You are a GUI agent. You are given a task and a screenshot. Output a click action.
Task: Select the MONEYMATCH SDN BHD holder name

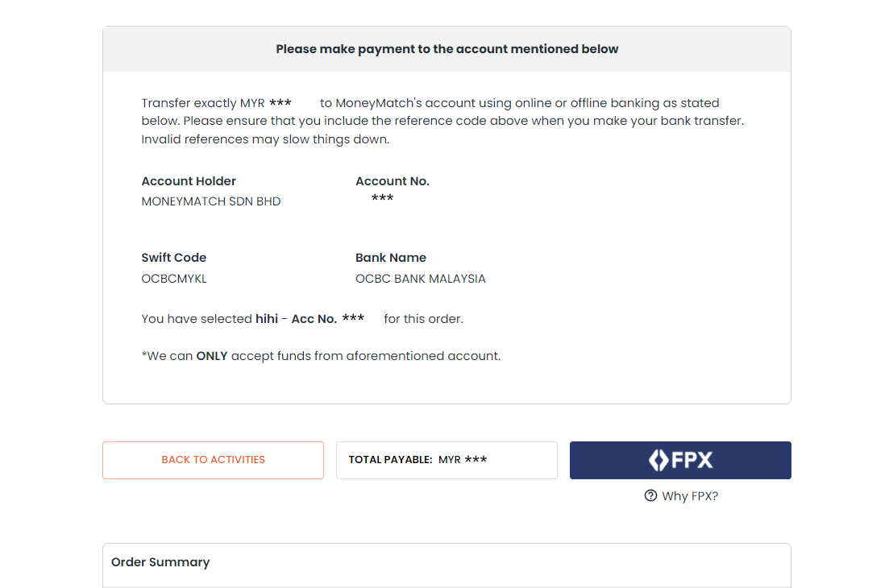coord(211,201)
